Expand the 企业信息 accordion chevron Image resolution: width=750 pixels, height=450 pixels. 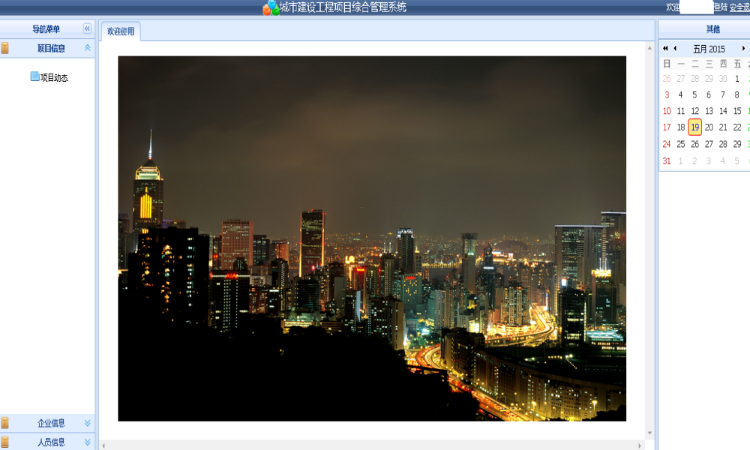pos(88,423)
